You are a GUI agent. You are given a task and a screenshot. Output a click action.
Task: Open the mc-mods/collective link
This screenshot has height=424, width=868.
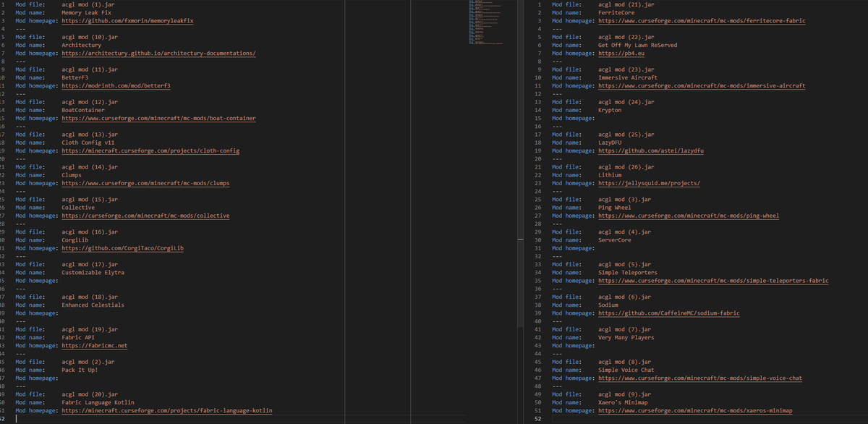point(146,216)
